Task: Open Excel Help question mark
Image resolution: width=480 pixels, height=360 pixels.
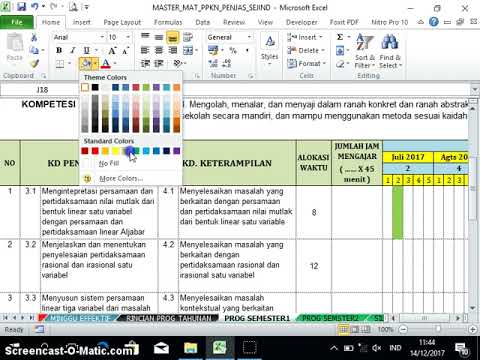Action: point(434,22)
